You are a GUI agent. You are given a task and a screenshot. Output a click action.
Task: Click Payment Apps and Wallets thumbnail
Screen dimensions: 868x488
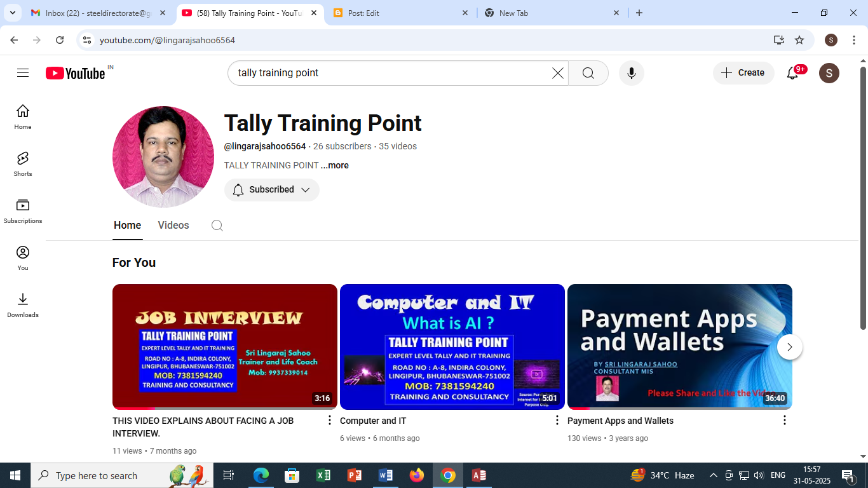click(x=680, y=347)
